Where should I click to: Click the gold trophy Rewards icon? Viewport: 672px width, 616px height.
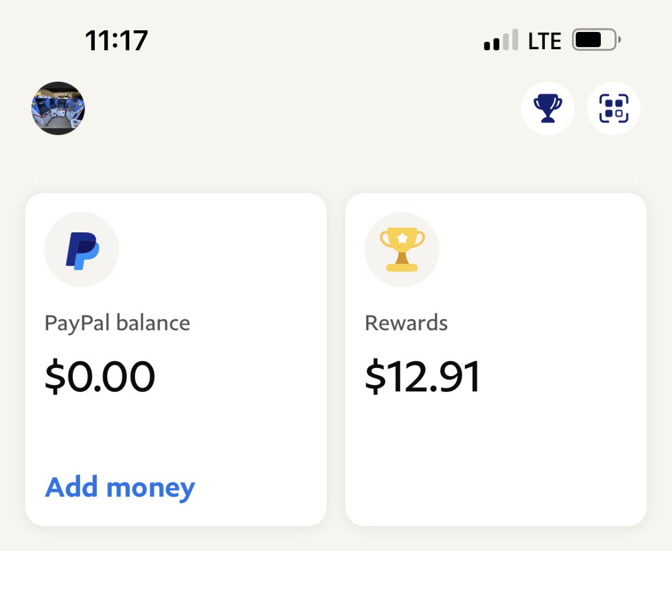click(402, 250)
